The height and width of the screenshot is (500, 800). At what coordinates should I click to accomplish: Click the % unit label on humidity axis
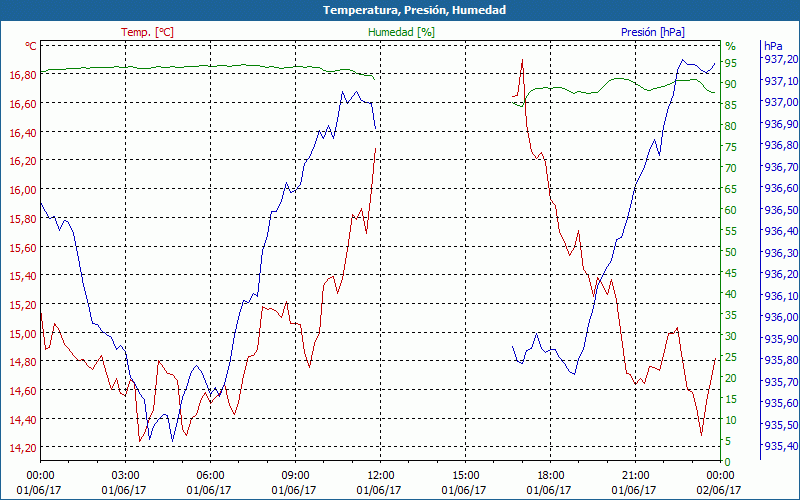(x=731, y=46)
